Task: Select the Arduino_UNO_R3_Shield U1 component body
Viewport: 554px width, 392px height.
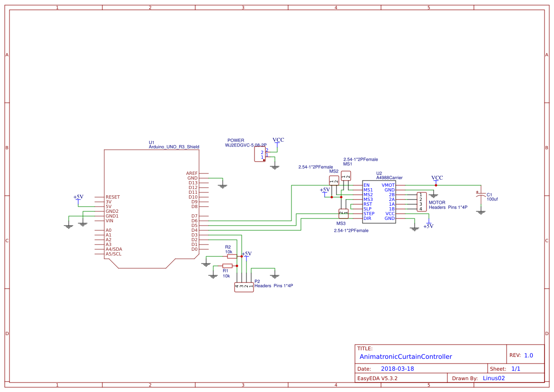Action: [152, 209]
